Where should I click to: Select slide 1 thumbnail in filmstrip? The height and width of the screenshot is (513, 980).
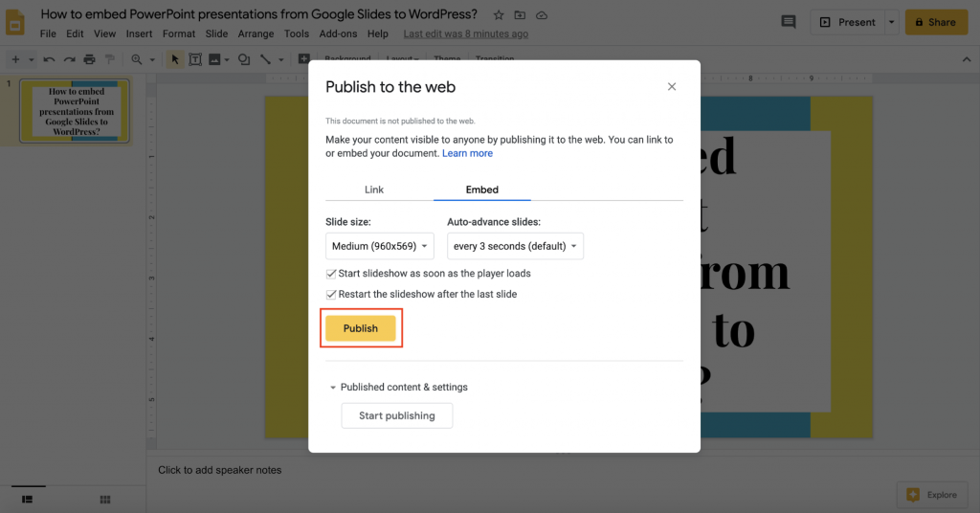tap(75, 111)
